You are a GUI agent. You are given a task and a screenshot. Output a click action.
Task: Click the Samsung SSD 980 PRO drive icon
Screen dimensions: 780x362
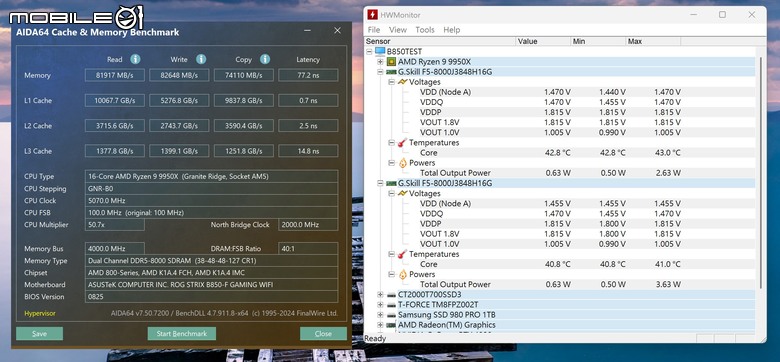pos(391,315)
